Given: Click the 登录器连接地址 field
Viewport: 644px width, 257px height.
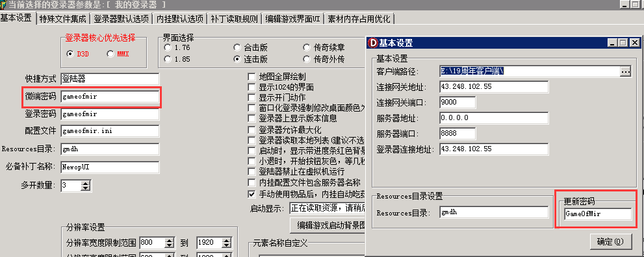Looking at the screenshot, I should [x=494, y=149].
